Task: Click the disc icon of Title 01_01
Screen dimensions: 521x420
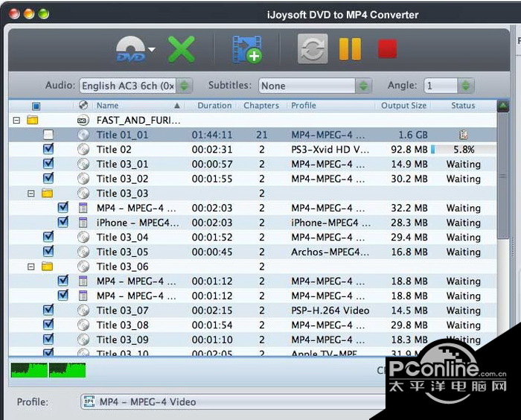Action: pos(83,135)
